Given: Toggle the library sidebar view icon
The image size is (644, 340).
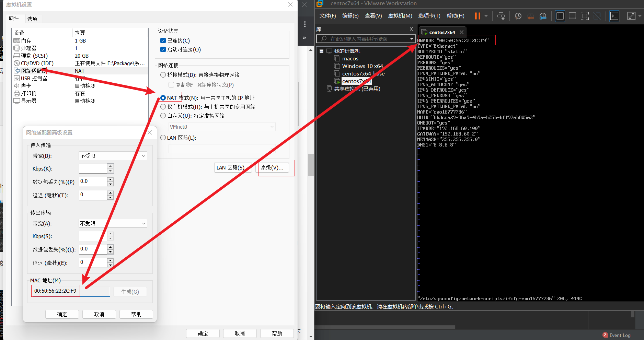Looking at the screenshot, I should tap(560, 16).
